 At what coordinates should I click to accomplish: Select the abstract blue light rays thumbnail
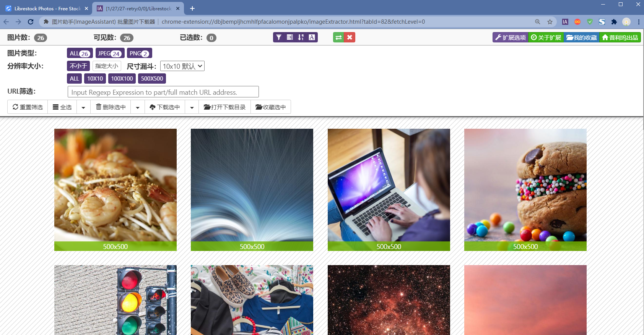tap(252, 189)
